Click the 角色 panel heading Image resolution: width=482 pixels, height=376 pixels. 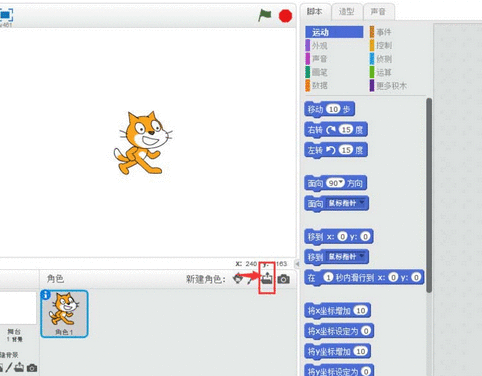click(55, 278)
